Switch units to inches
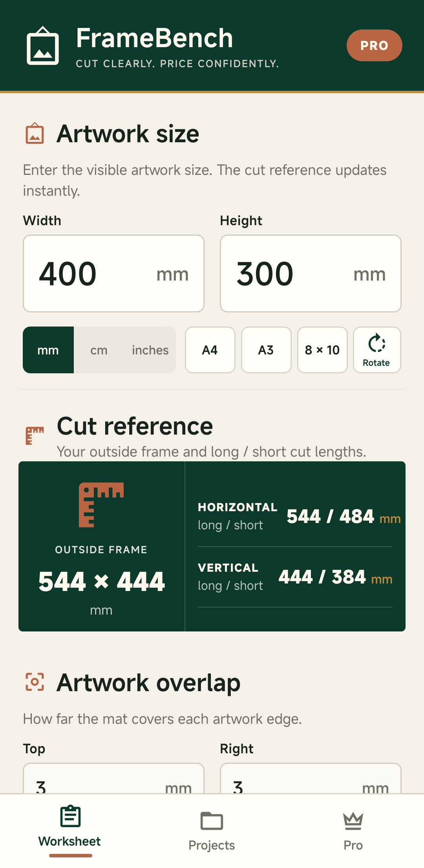The height and width of the screenshot is (868, 424). click(x=150, y=350)
